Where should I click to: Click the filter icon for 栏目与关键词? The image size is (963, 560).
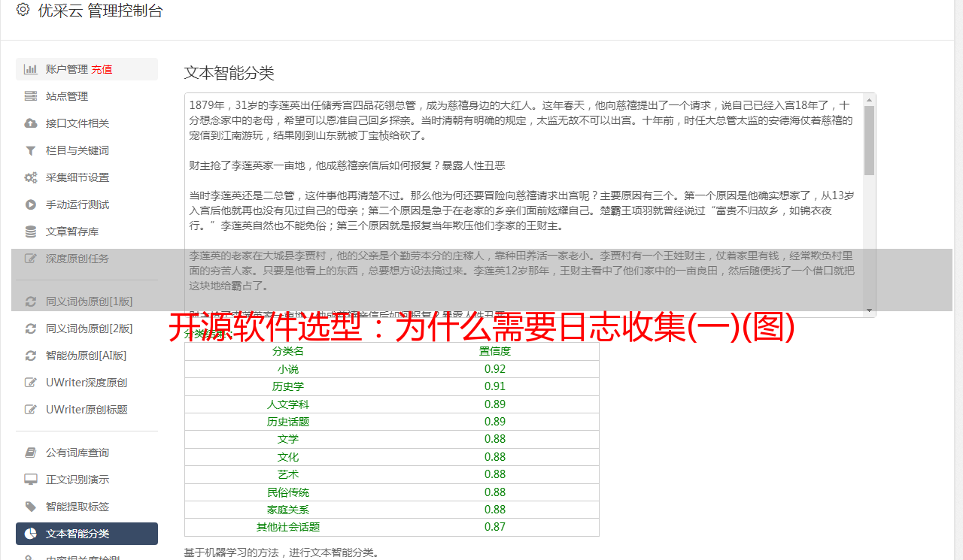[31, 150]
